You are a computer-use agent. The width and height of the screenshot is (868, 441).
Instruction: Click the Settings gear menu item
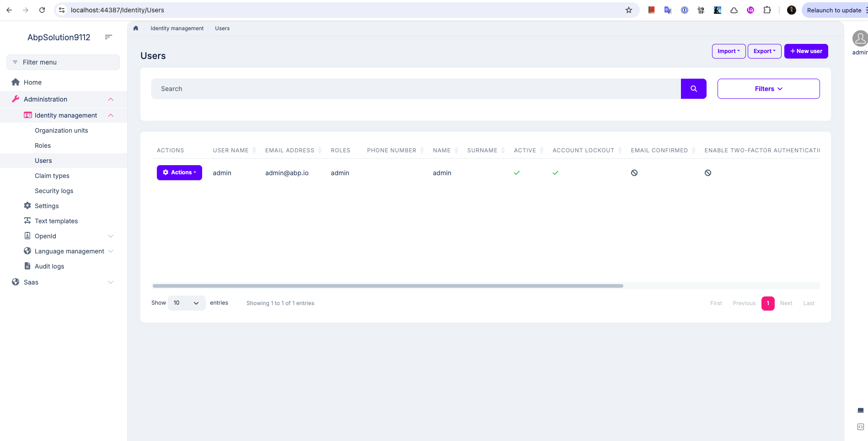(47, 206)
